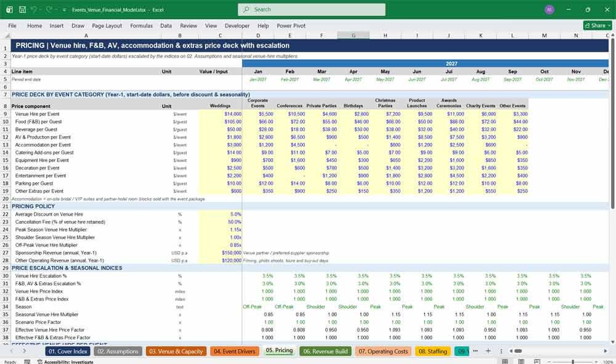Save the workbook with the Save icon

(x=22, y=9)
